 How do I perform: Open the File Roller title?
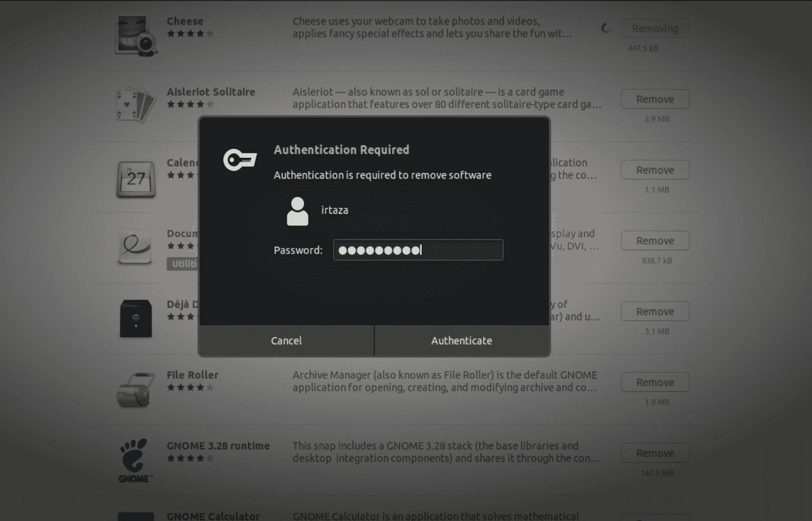coord(192,375)
